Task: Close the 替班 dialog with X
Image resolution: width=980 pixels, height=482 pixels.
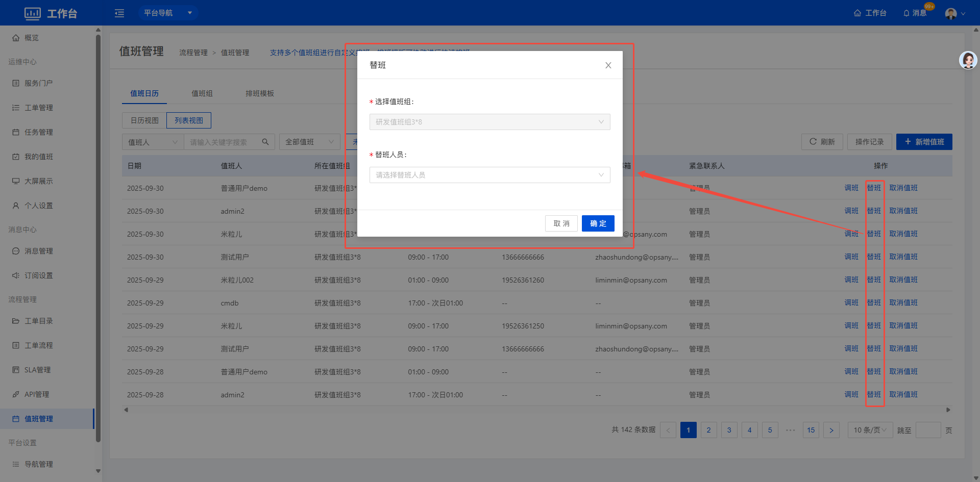Action: (x=608, y=65)
